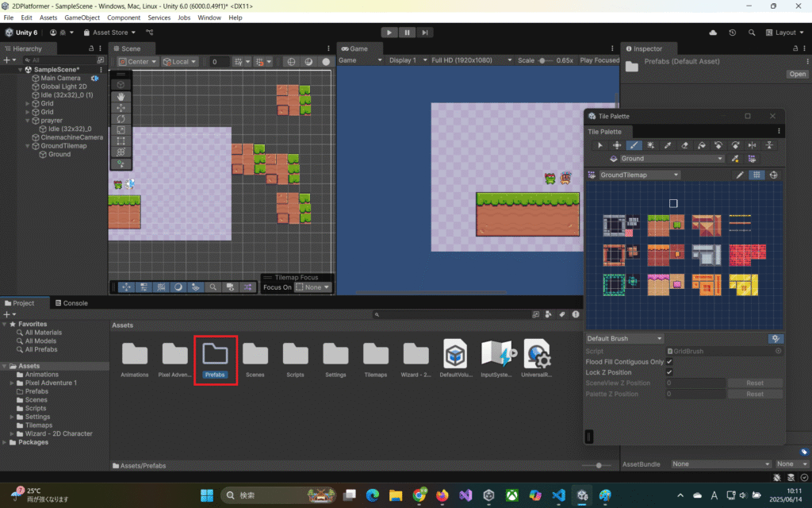This screenshot has width=812, height=508.
Task: Filter project assets by label tag icon
Action: click(562, 314)
